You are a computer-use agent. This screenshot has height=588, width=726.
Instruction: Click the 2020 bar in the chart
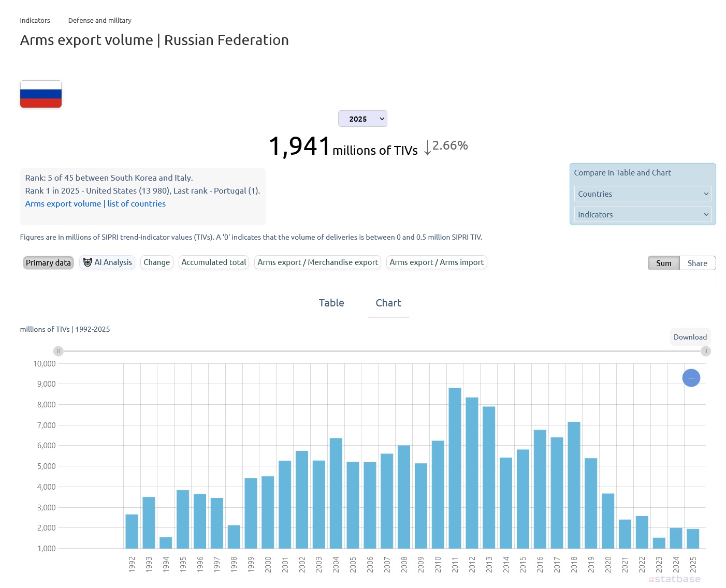(608, 521)
